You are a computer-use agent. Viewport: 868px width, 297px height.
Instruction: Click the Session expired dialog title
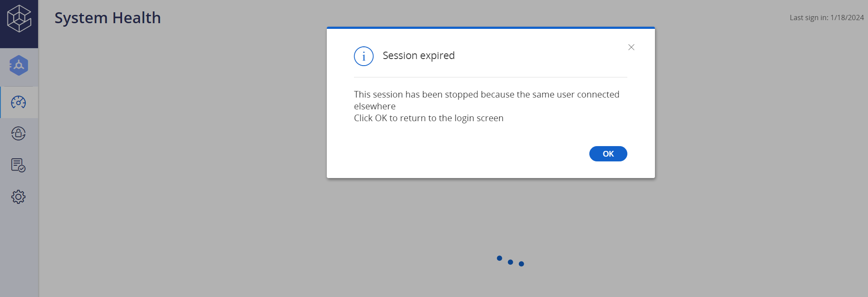(418, 56)
